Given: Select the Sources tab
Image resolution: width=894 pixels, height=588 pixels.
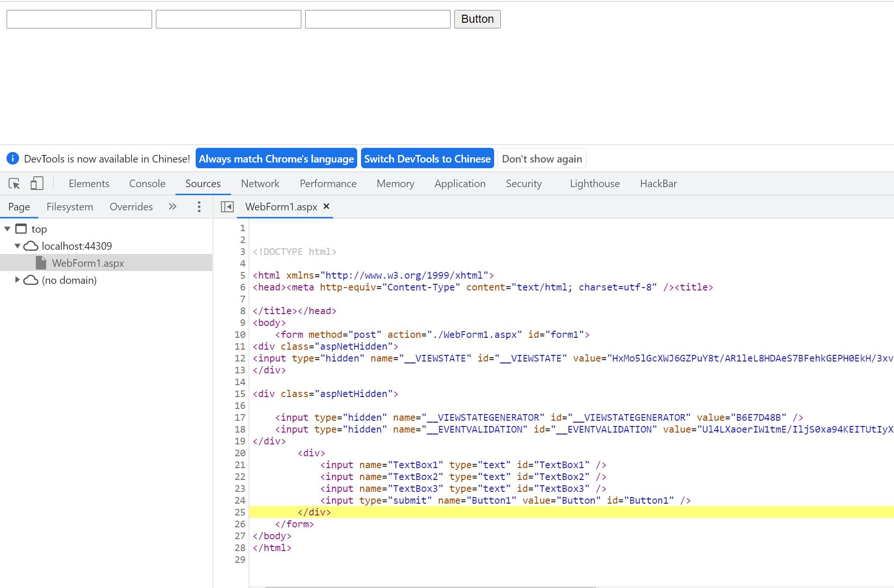Looking at the screenshot, I should tap(203, 183).
